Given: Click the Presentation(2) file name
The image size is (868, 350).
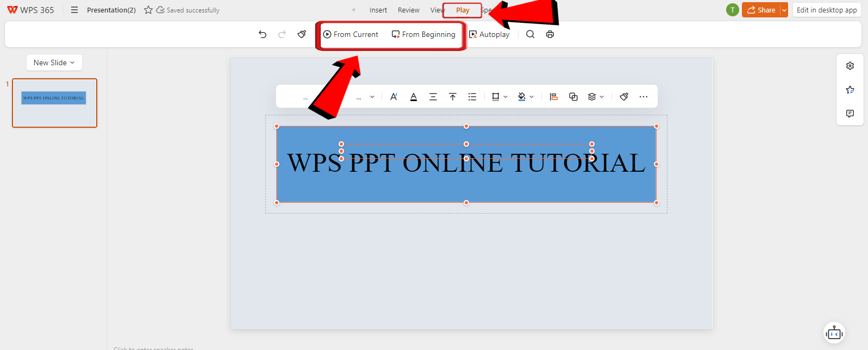Looking at the screenshot, I should (111, 10).
